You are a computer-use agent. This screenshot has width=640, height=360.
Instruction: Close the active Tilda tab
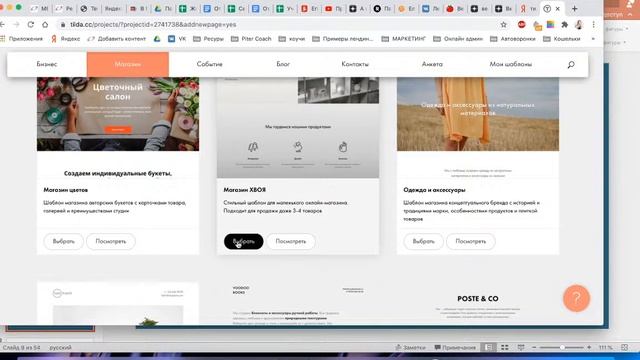click(x=558, y=9)
